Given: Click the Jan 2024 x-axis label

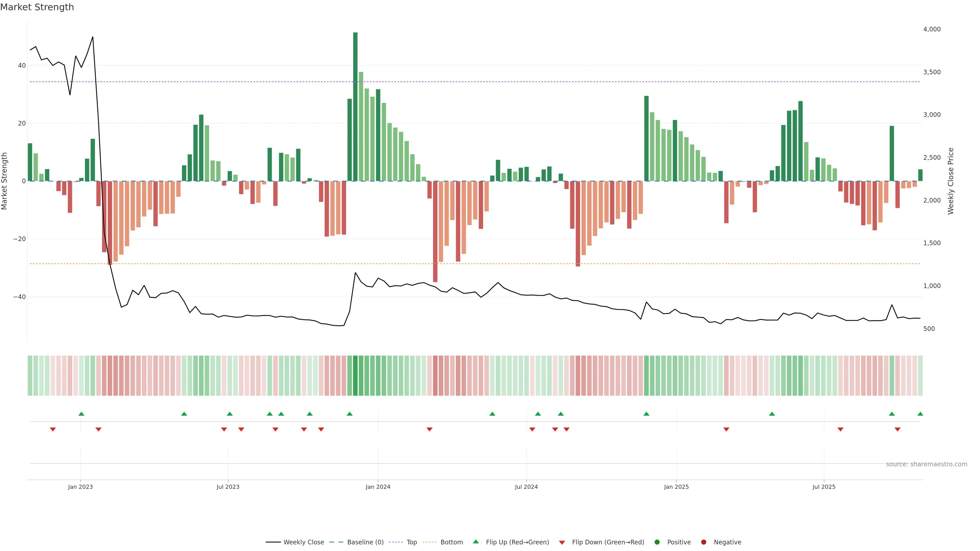Looking at the screenshot, I should [x=378, y=487].
